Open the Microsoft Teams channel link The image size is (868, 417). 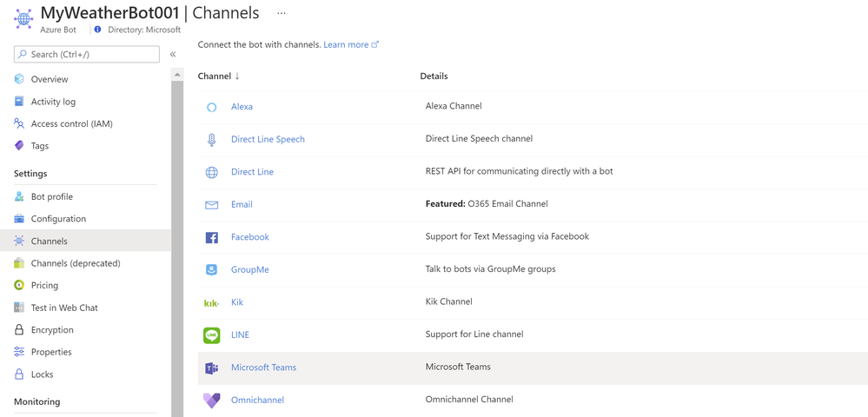[263, 367]
